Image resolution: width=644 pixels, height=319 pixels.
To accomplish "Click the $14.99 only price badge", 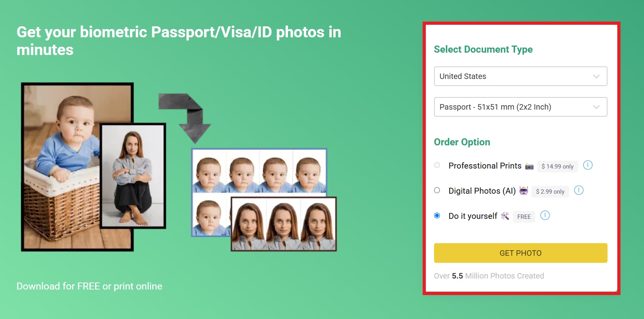I will pos(557,167).
